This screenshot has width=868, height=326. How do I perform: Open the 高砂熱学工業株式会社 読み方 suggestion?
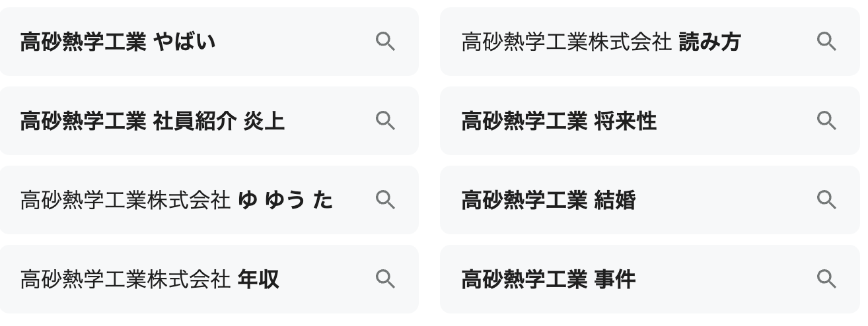[600, 42]
